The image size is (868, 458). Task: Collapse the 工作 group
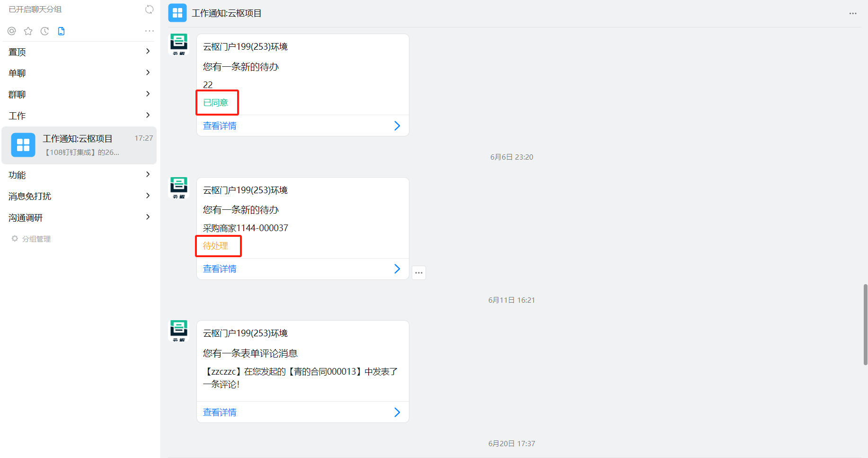click(80, 116)
